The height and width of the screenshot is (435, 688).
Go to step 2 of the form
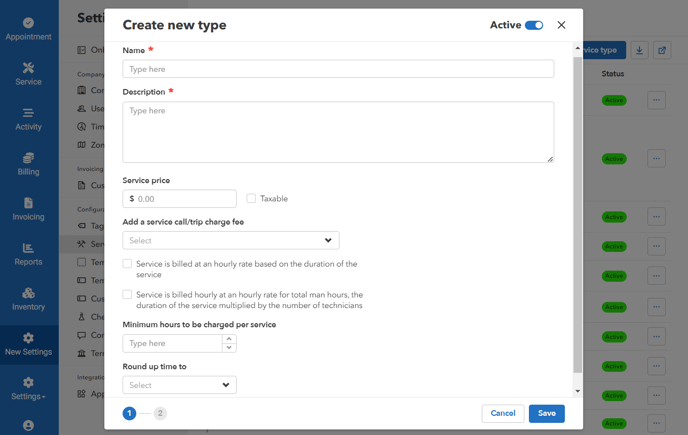pos(160,413)
